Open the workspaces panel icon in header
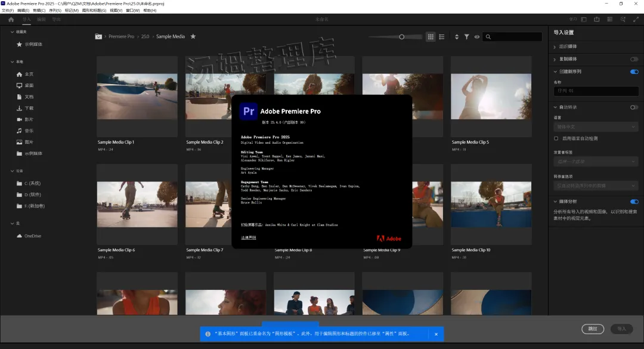The width and height of the screenshot is (644, 349). tap(584, 19)
